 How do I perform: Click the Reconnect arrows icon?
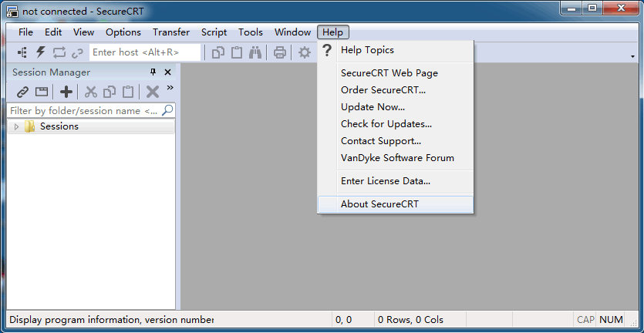pyautogui.click(x=59, y=52)
